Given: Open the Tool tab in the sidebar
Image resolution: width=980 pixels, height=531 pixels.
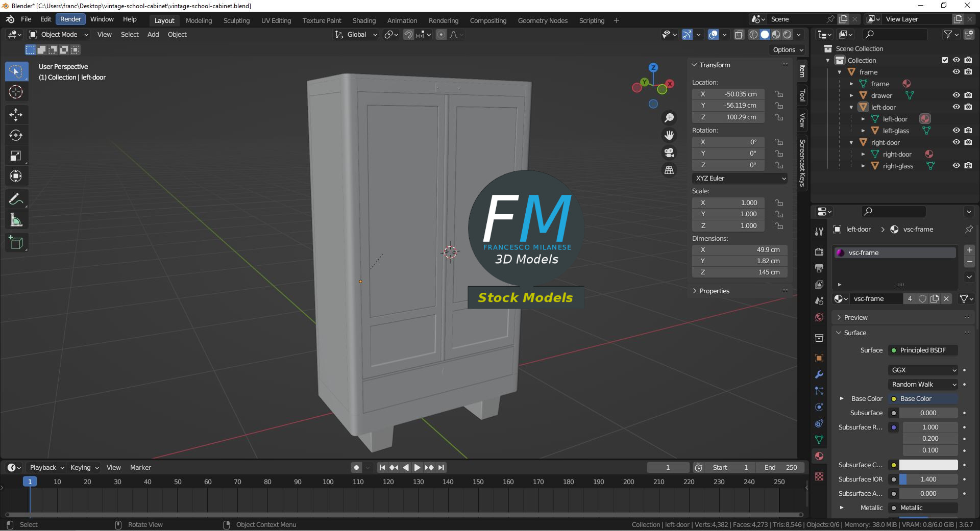Looking at the screenshot, I should tap(802, 95).
